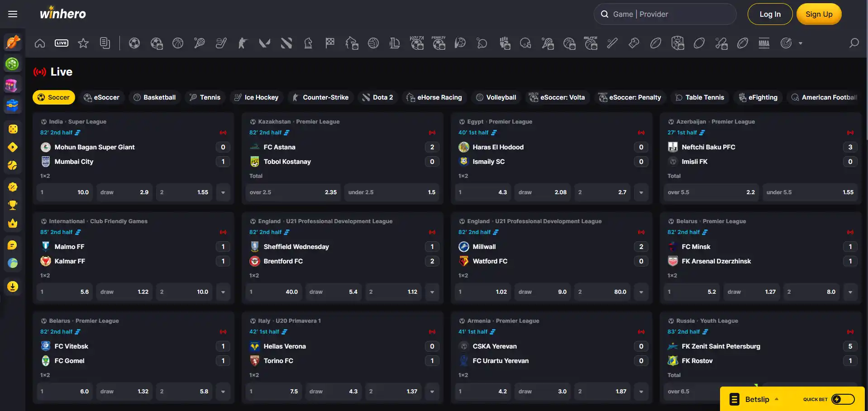Bet under 5.5 for Neftchi Baku match
The width and height of the screenshot is (868, 411).
coord(810,192)
